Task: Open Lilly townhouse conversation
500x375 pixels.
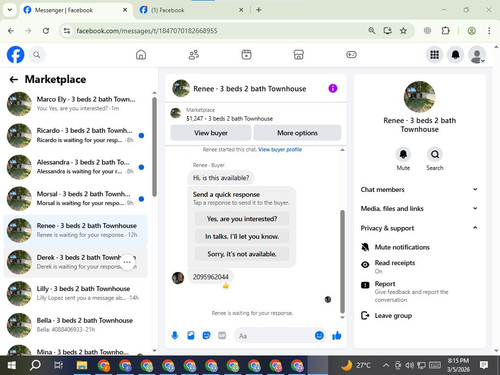Action: pyautogui.click(x=75, y=293)
